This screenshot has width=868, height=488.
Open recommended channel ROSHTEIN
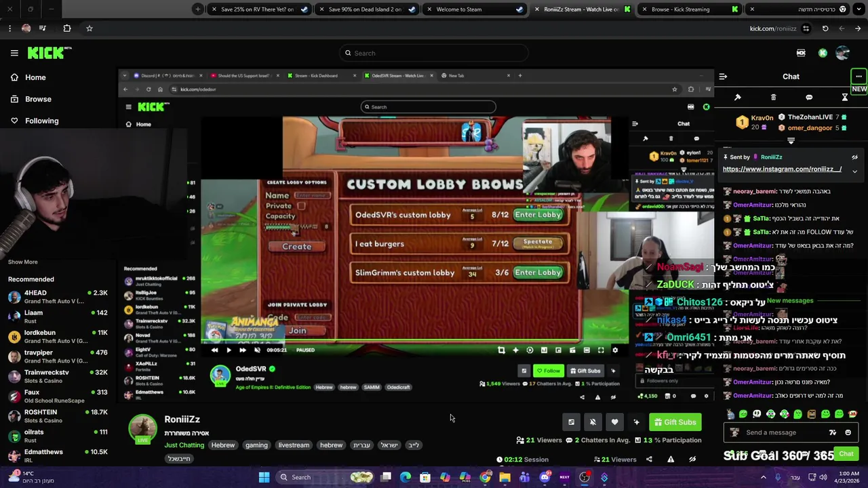[58, 416]
